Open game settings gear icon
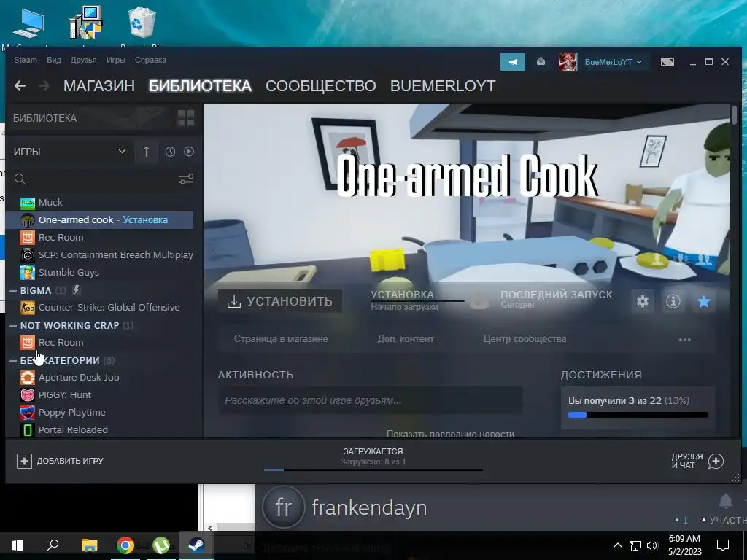 [x=643, y=301]
